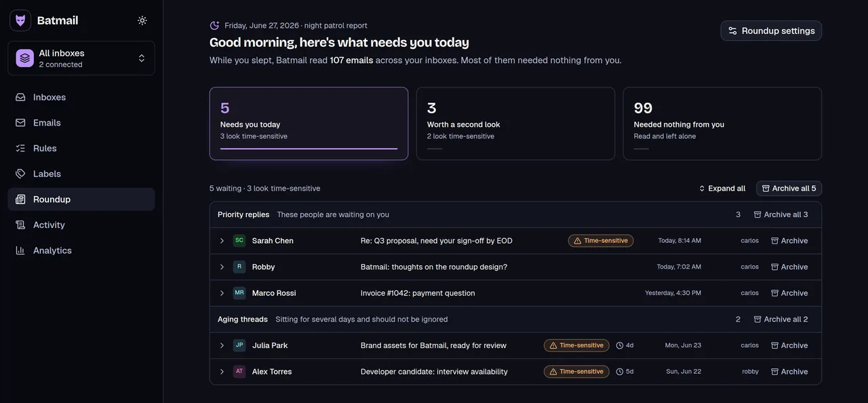
Task: Click the 'Yesterday, 4:30 PM' timestamp
Action: coord(673,293)
